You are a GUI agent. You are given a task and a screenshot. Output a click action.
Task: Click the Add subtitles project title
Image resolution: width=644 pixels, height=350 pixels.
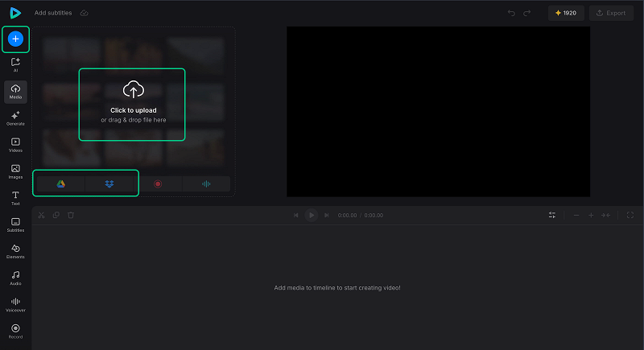[x=53, y=13]
